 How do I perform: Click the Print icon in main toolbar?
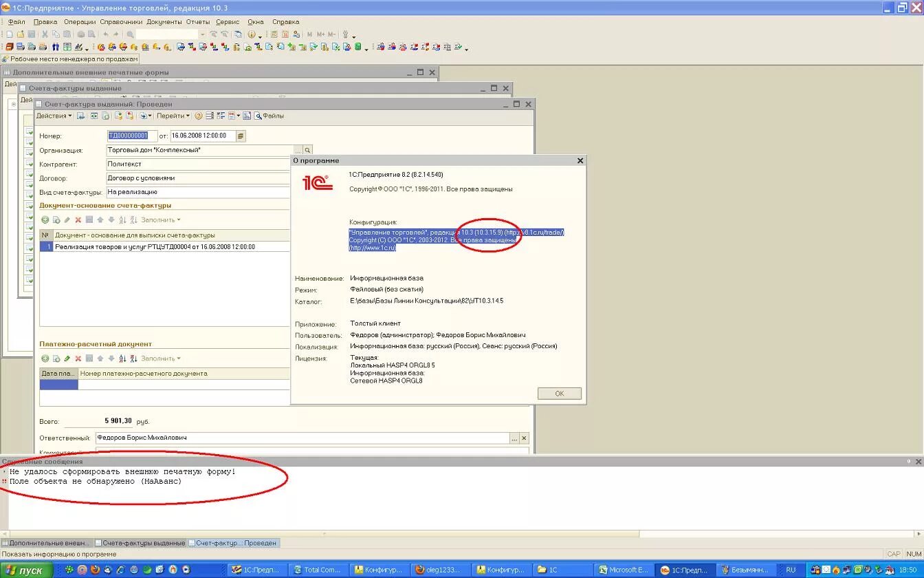tap(80, 34)
